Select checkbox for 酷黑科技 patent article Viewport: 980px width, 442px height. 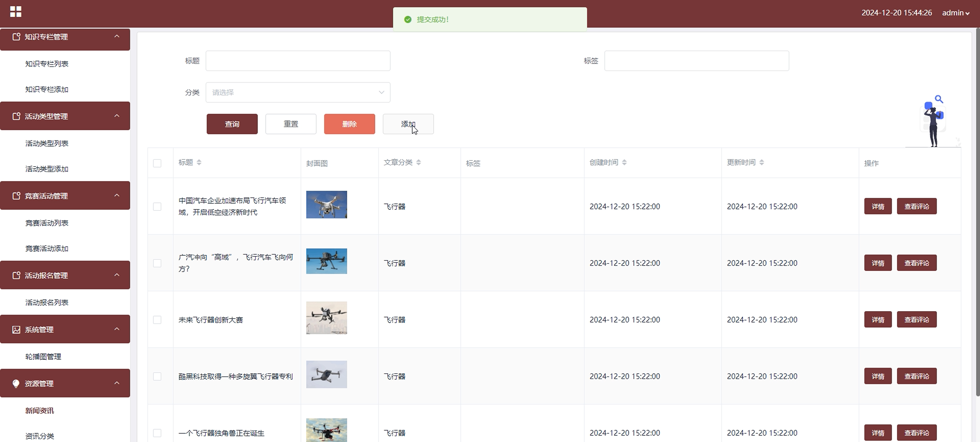[157, 376]
